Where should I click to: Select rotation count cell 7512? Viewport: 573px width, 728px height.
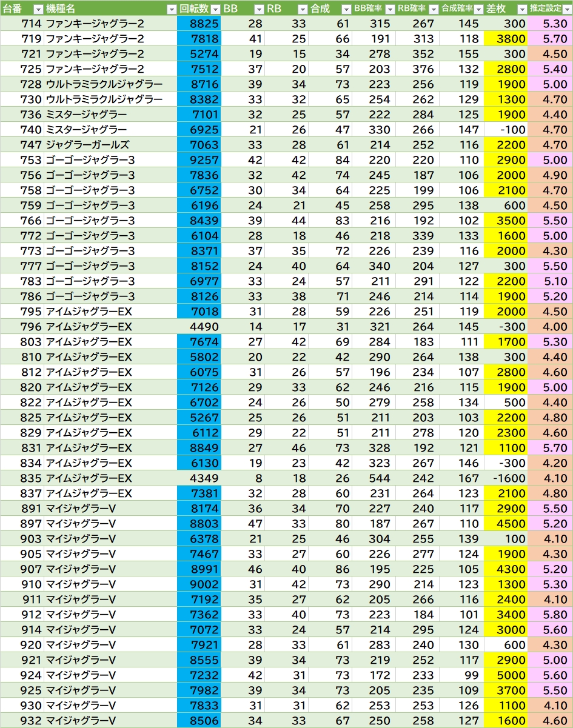point(199,69)
